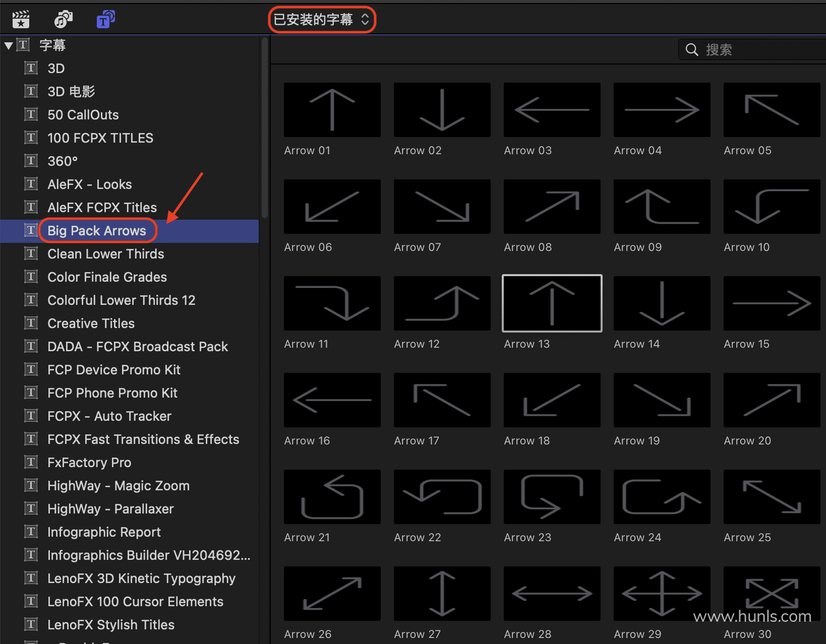Pick the Arrow 21 looping arrow thumbnail
This screenshot has height=644, width=826.
coord(332,497)
